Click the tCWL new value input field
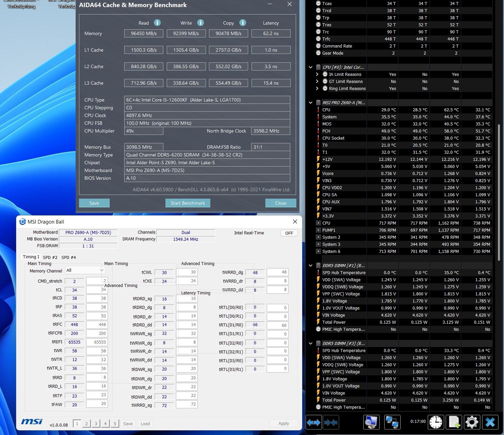504x435 pixels. (x=187, y=272)
